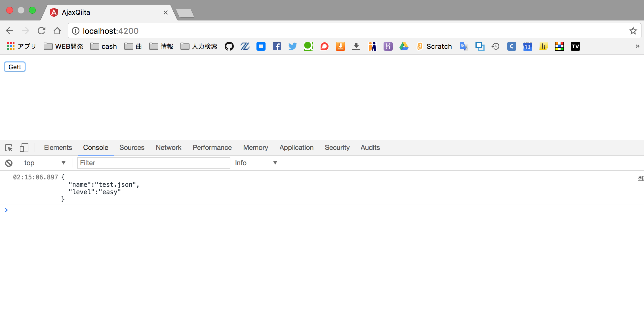The image size is (644, 327).
Task: Open the Application panel in DevTools
Action: 296,147
